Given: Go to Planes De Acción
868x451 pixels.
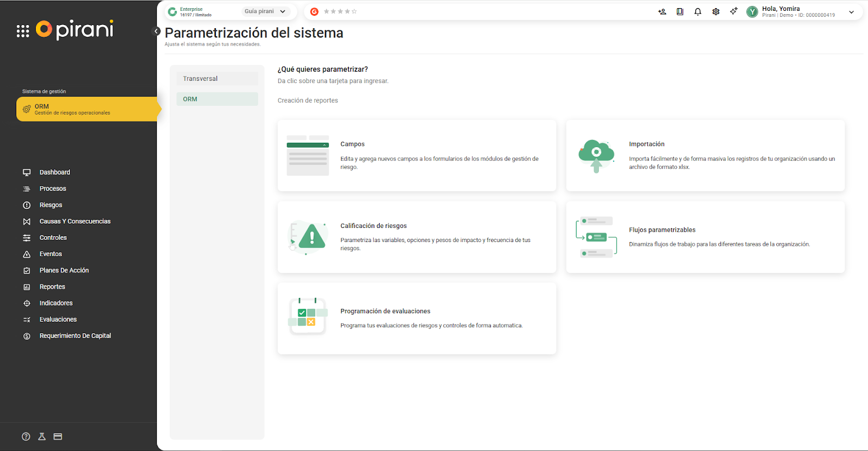Looking at the screenshot, I should pos(64,270).
